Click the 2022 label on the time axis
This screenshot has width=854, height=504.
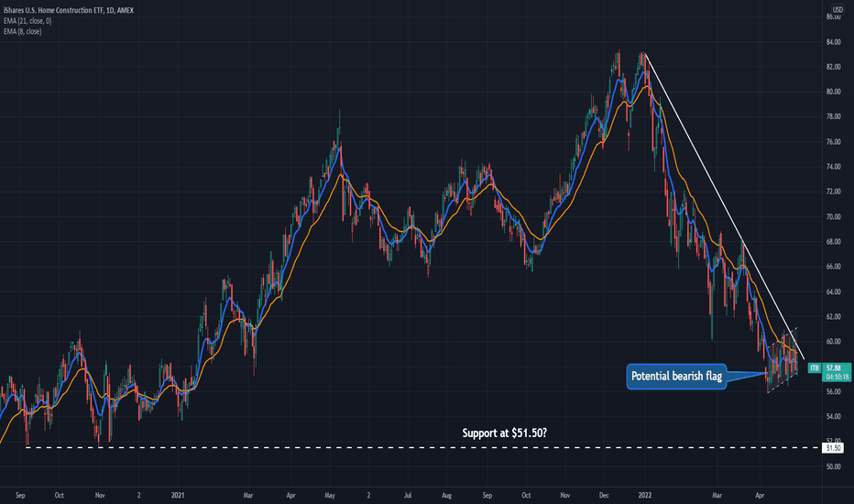pos(645,495)
